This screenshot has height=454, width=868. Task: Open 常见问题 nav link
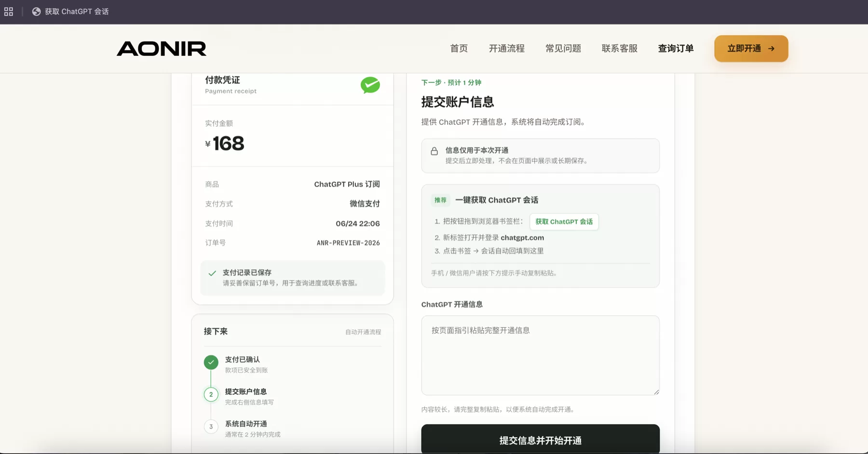[563, 49]
